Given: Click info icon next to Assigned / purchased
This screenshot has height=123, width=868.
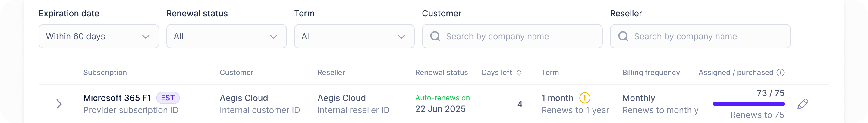Looking at the screenshot, I should click(780, 73).
